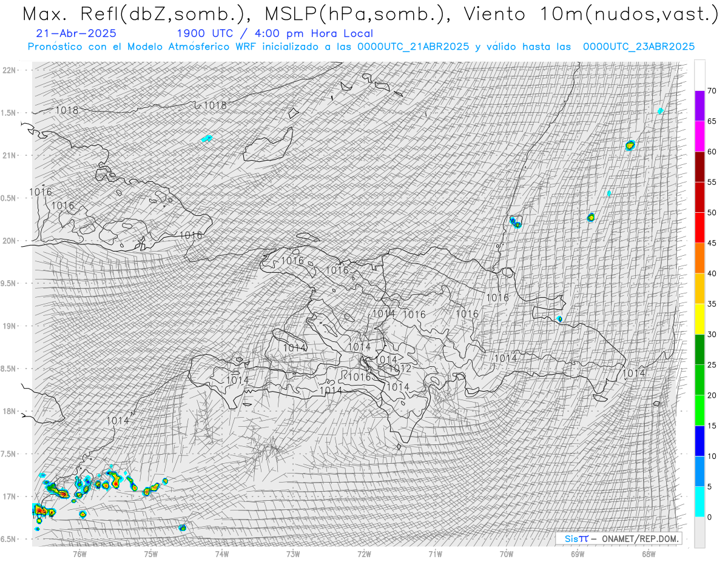Click the '71W' longitude axis label
728x562 pixels.
coord(435,553)
